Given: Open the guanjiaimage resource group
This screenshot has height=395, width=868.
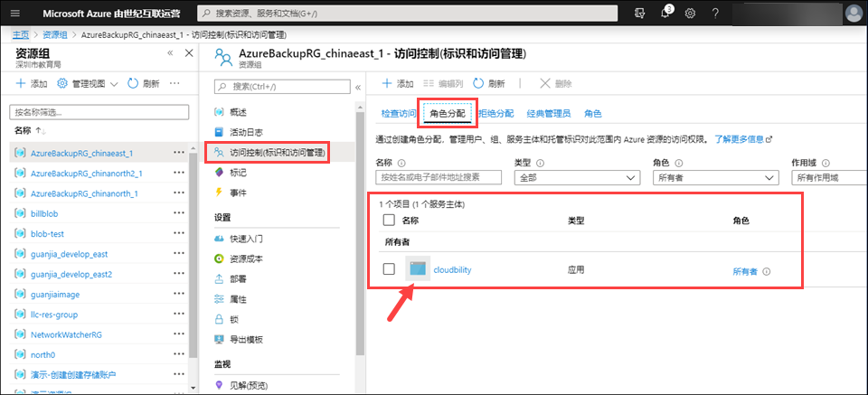Looking at the screenshot, I should 55,295.
